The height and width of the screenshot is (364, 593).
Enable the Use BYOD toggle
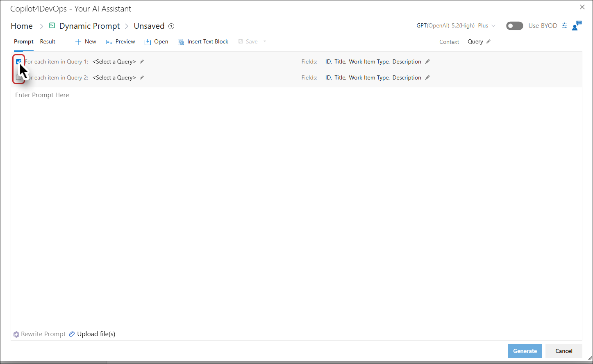[515, 26]
